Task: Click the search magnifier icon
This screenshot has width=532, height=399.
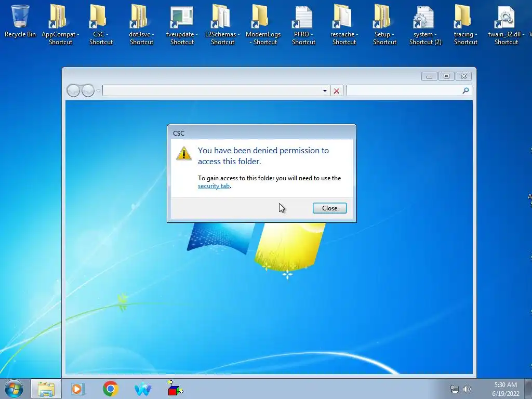Action: [x=465, y=90]
